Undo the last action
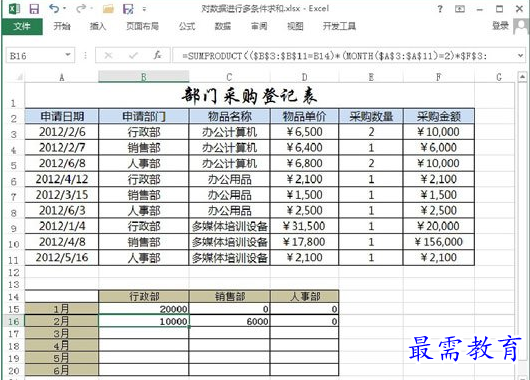Screen dimensions: 530x380 click(54, 9)
